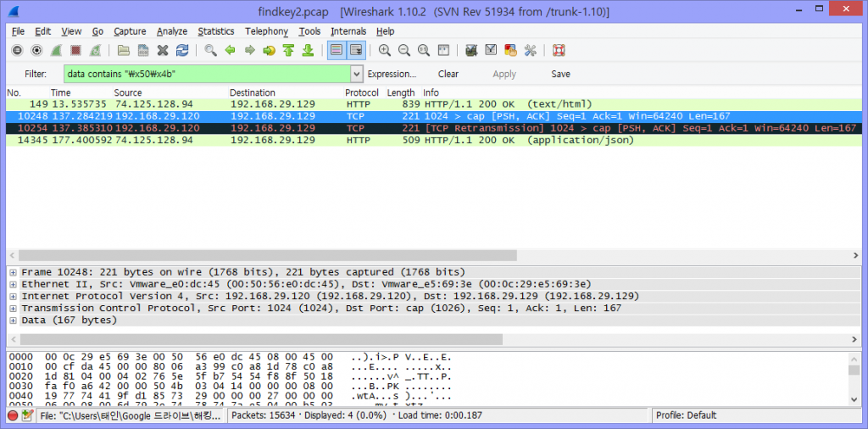The height and width of the screenshot is (429, 868).
Task: Jump to the first packet
Action: [288, 50]
